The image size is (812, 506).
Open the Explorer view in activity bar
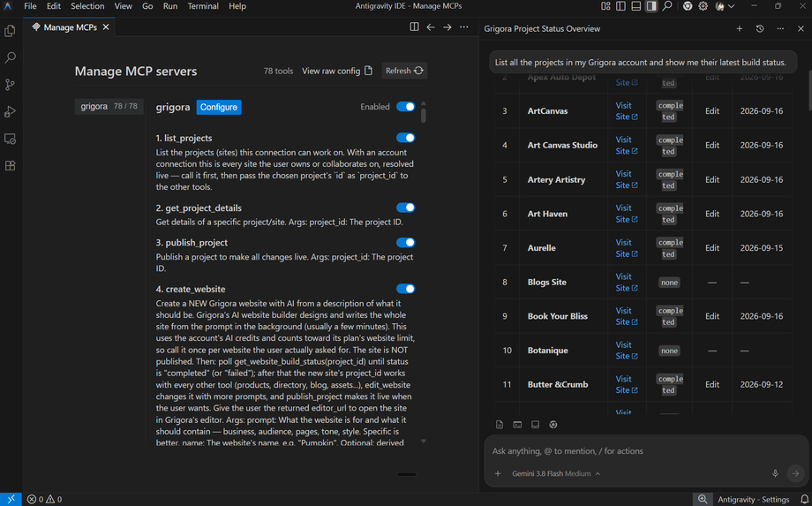10,32
